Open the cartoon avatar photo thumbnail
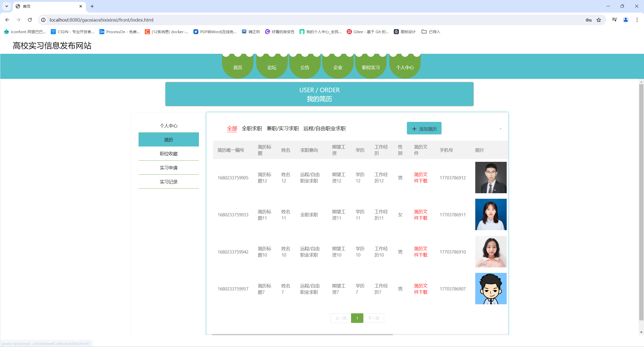644x347 pixels. [x=491, y=288]
